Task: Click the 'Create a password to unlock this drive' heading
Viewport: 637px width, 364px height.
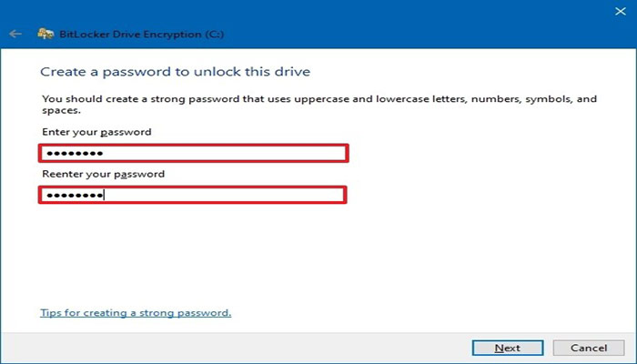Action: tap(175, 72)
